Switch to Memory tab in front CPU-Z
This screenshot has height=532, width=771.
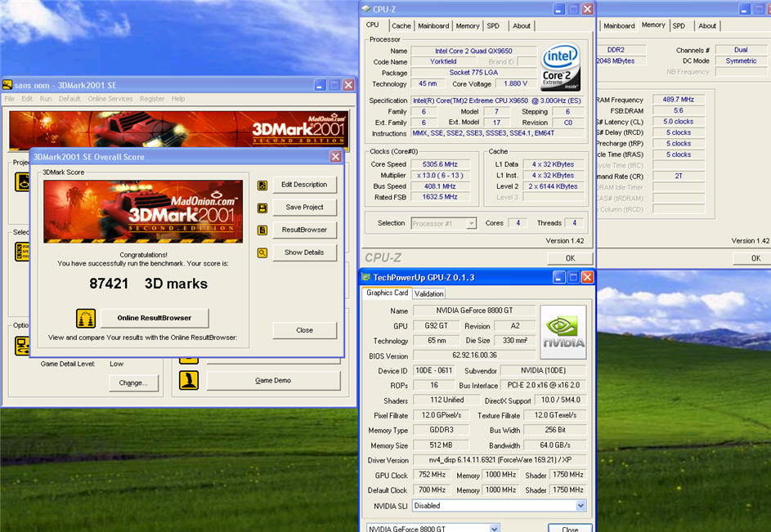[x=467, y=26]
